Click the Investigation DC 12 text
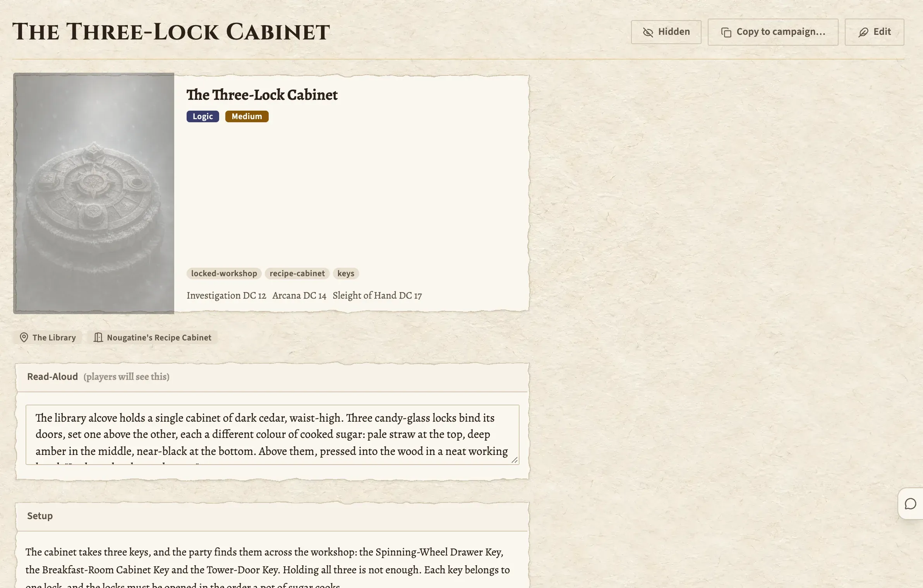923x588 pixels. tap(226, 296)
